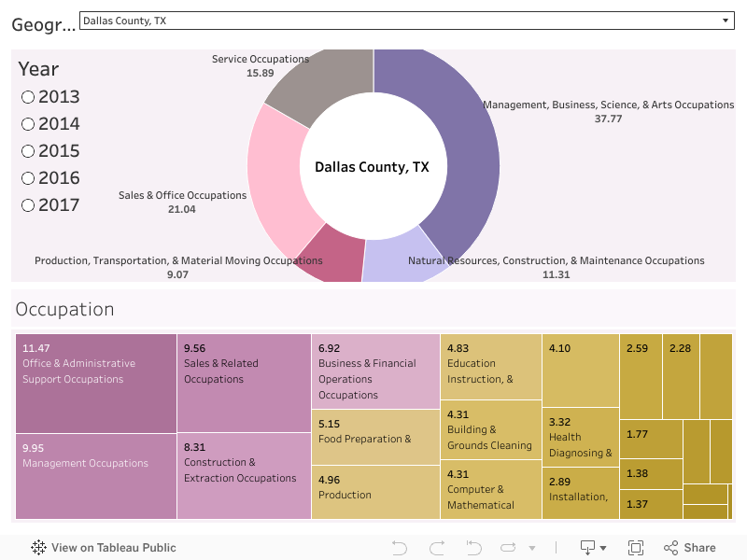Click the Share button

pos(690,548)
